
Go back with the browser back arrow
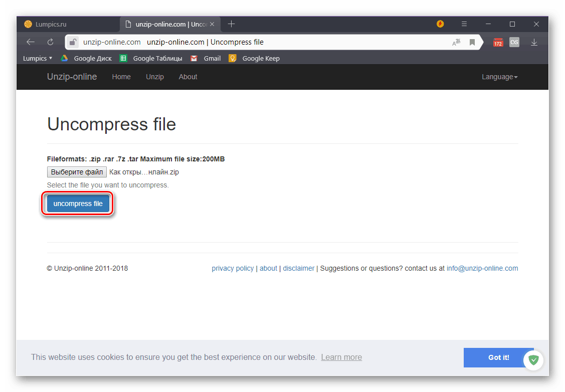click(x=31, y=42)
